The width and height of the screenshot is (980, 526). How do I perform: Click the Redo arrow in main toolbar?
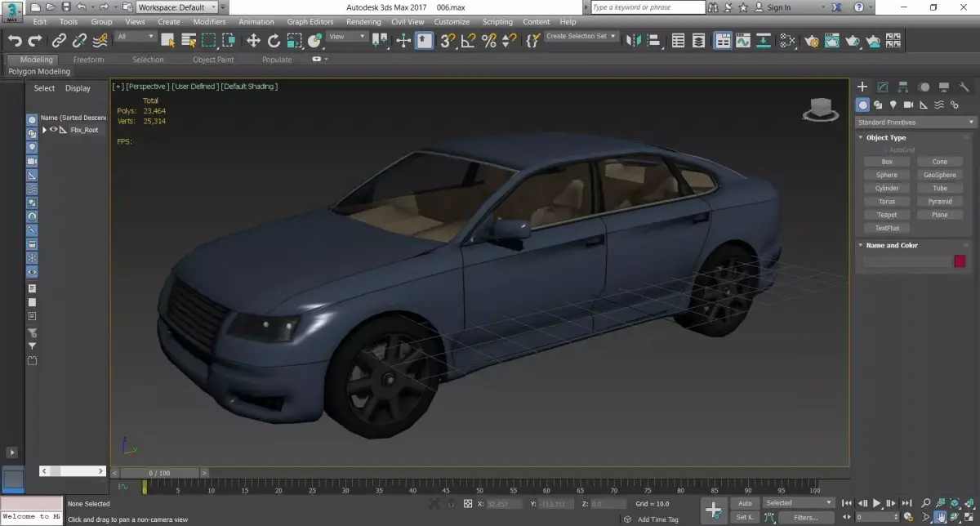coord(35,41)
